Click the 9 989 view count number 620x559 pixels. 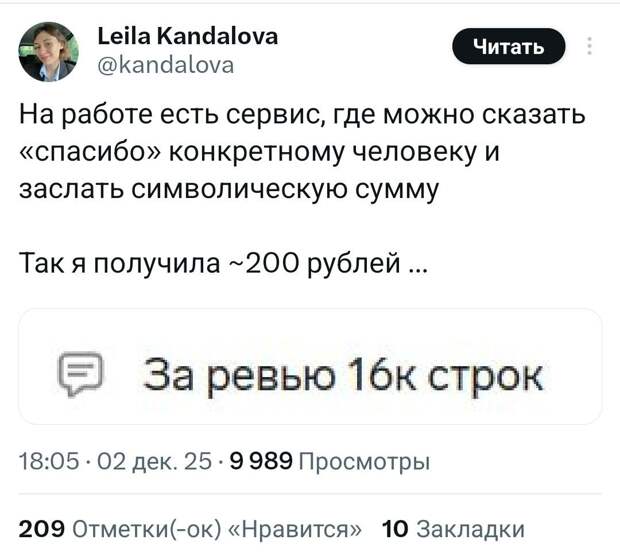pos(260,461)
